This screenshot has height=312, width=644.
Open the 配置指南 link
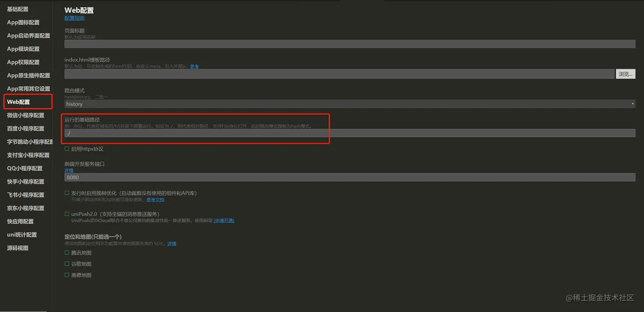tap(75, 18)
